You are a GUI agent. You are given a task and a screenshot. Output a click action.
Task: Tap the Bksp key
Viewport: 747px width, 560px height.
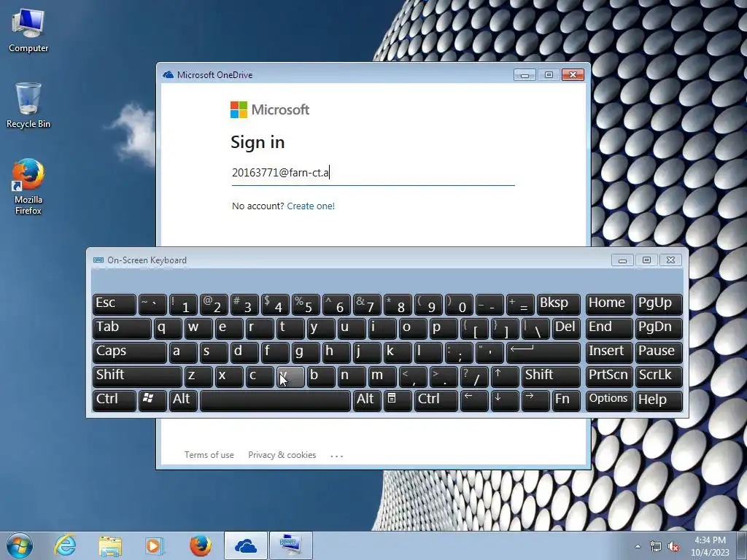pyautogui.click(x=558, y=304)
